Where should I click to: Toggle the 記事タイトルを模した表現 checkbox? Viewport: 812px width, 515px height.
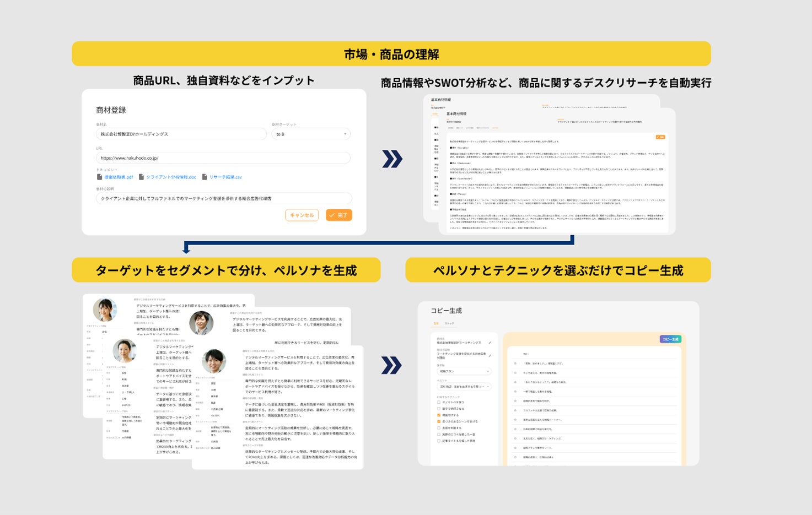pyautogui.click(x=439, y=441)
